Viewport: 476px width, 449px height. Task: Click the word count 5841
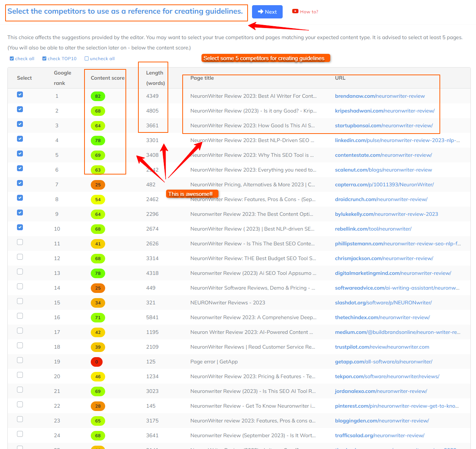point(152,317)
